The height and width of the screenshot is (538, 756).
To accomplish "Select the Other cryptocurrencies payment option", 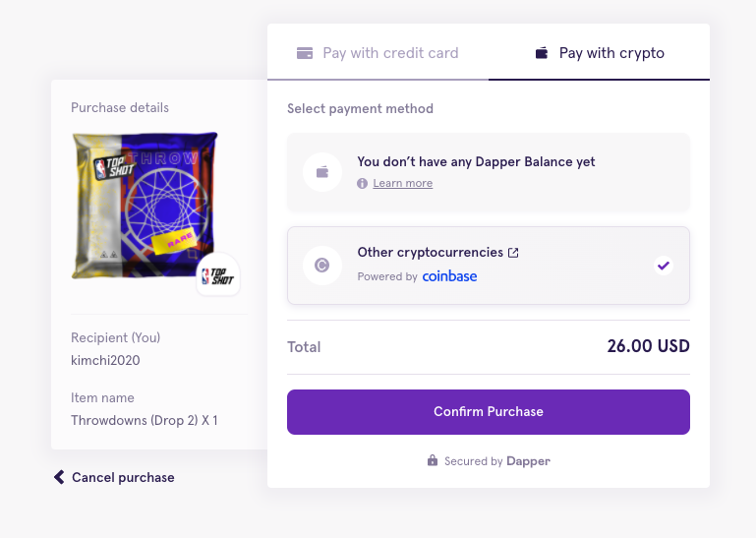I will coord(489,266).
